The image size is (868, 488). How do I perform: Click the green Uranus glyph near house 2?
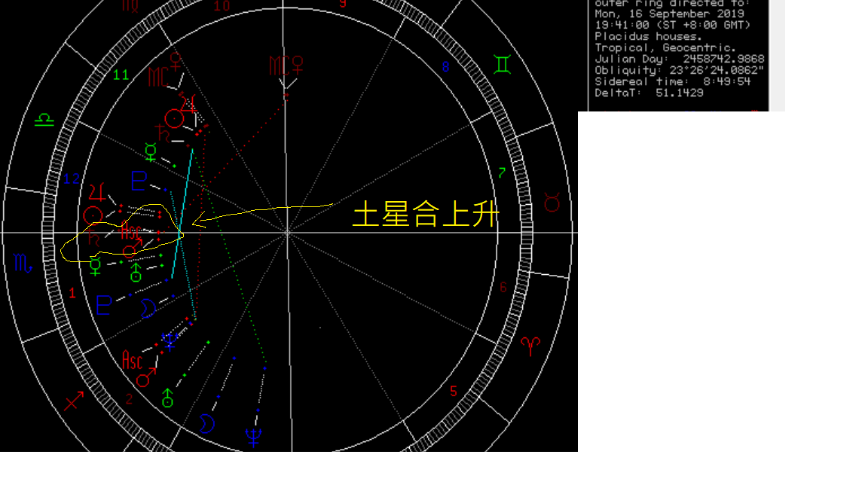[167, 398]
